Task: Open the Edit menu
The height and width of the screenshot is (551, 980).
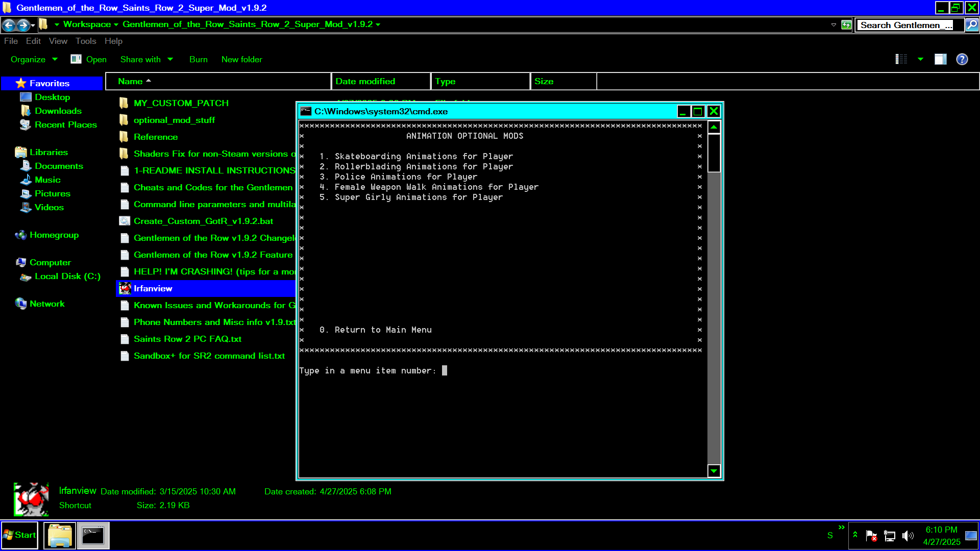Action: [33, 41]
